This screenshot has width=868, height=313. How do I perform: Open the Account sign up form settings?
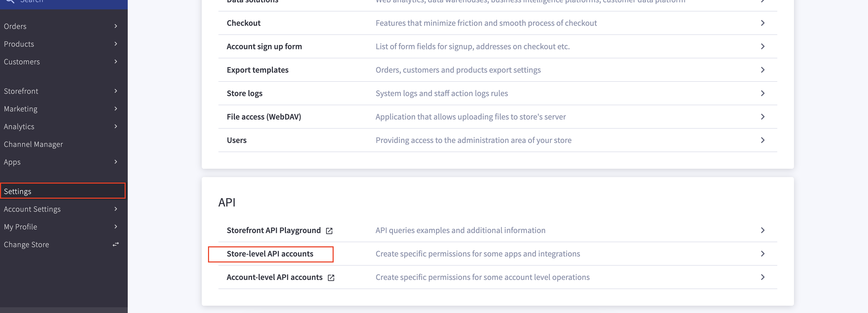265,46
